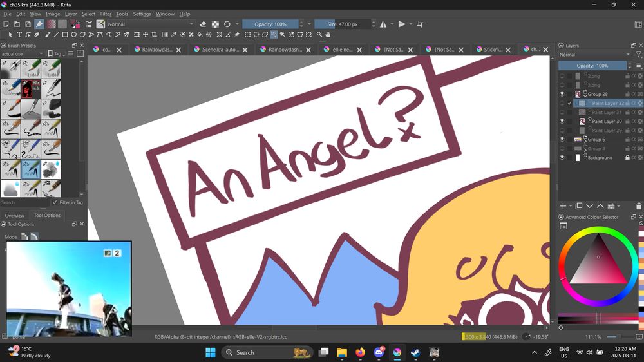Image resolution: width=644 pixels, height=362 pixels.
Task: Toggle Filter in Tag checkbox
Action: (x=55, y=202)
